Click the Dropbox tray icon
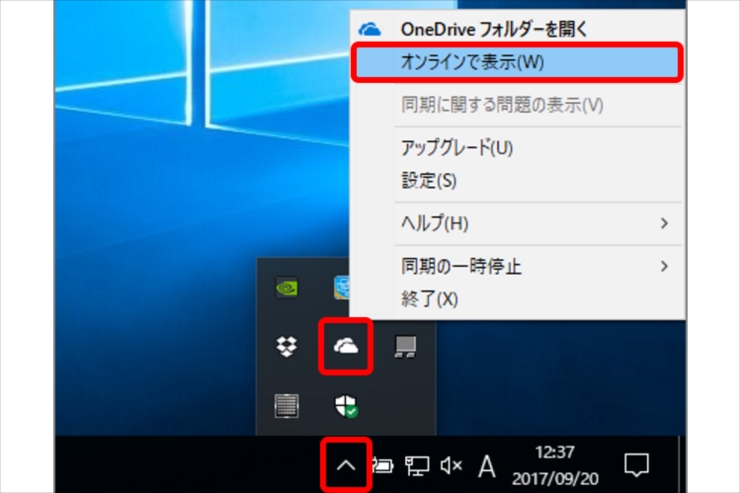The height and width of the screenshot is (493, 740). coord(286,346)
